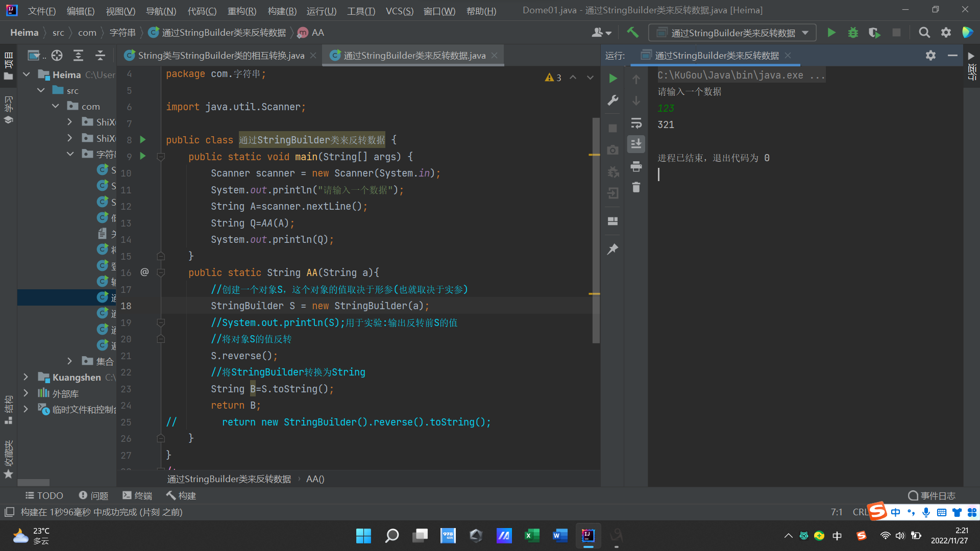980x551 pixels.
Task: Toggle soft-wrap in console output
Action: 636,123
